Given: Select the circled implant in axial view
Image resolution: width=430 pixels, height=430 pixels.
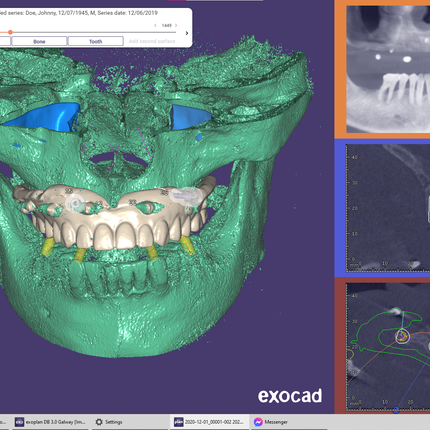Looking at the screenshot, I should pos(402,336).
